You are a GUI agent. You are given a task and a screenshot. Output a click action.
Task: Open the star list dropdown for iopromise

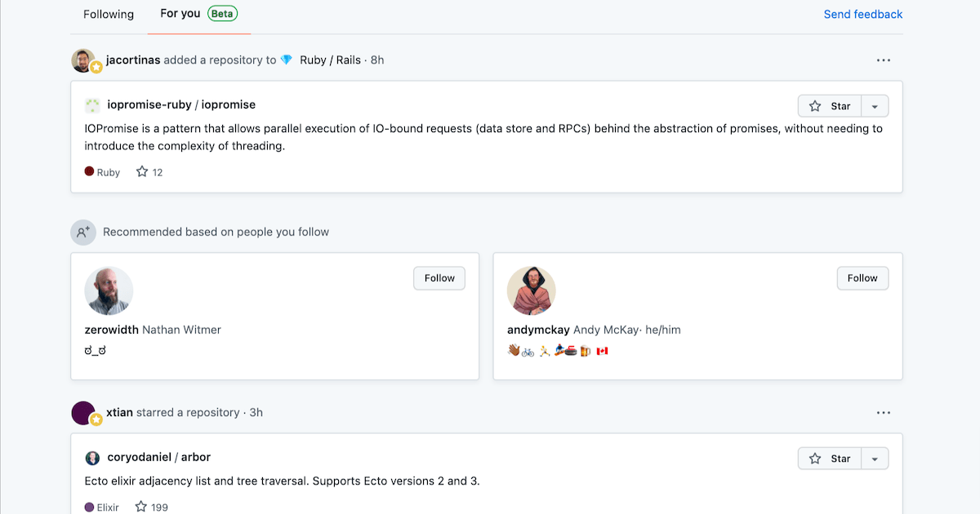[875, 105]
